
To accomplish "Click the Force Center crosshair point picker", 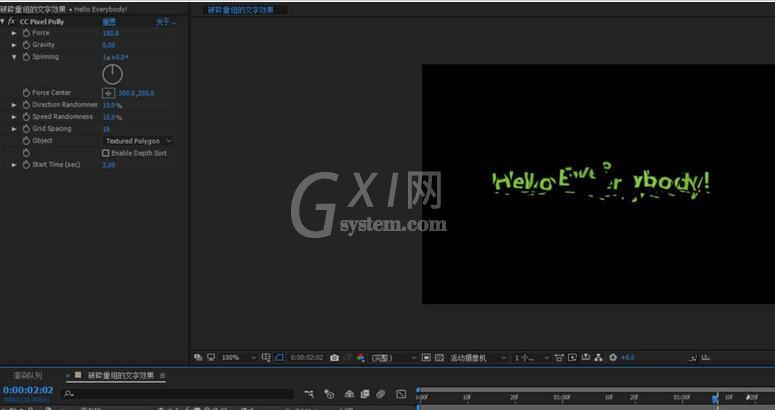I will click(108, 93).
